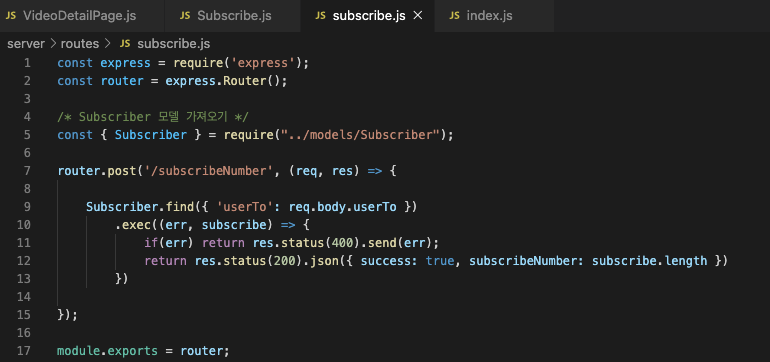Click module.exports on line 17
770x362 pixels.
point(108,351)
